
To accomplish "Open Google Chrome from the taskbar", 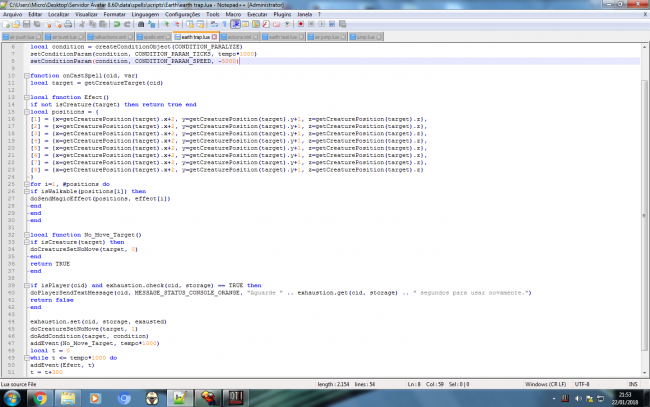I will coord(40,398).
